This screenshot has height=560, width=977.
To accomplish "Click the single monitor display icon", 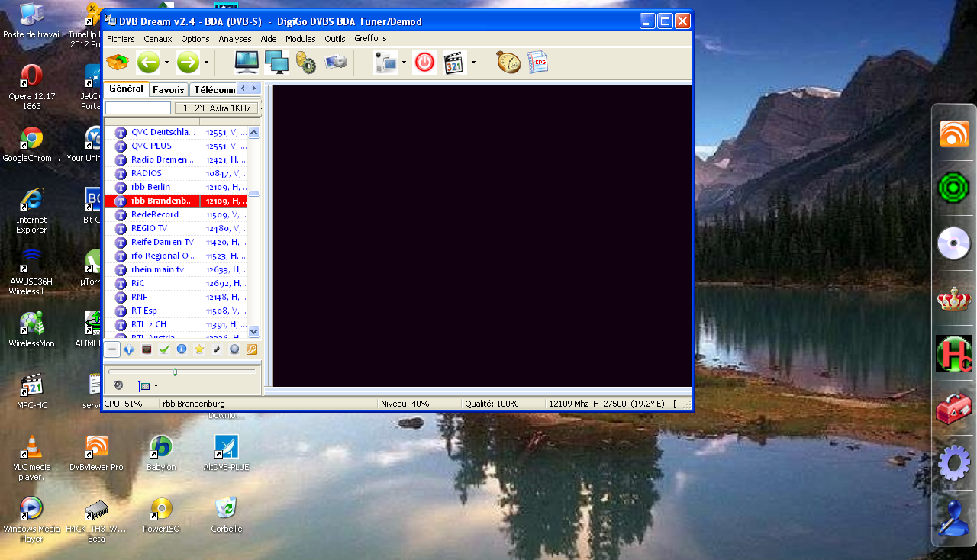I will tap(246, 63).
